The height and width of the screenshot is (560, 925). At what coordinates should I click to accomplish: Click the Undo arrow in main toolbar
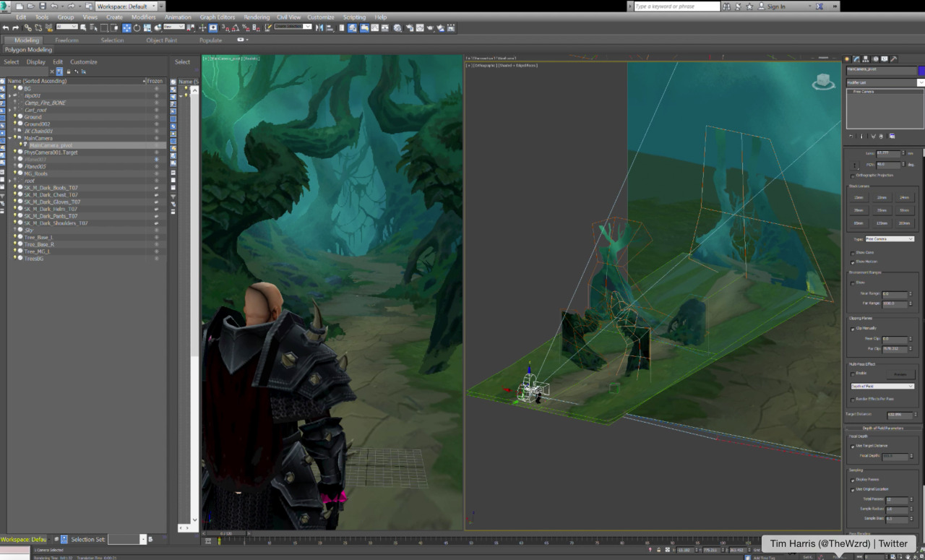click(6, 27)
